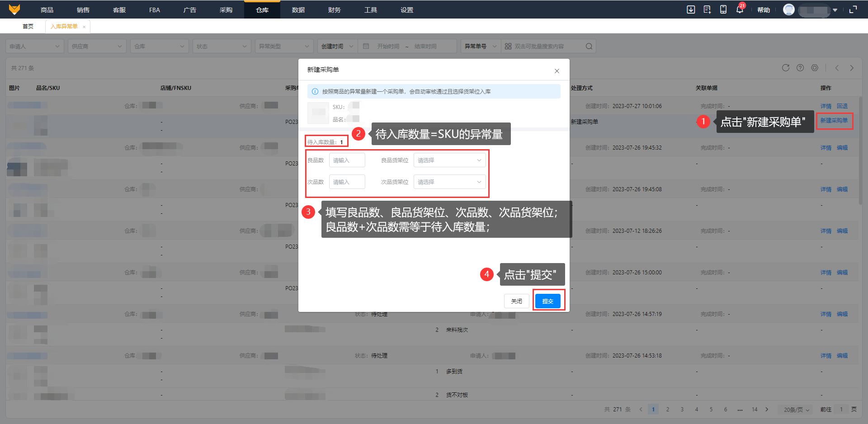The height and width of the screenshot is (424, 868).
Task: Close the 新建采购单 dialog with X
Action: coord(557,71)
